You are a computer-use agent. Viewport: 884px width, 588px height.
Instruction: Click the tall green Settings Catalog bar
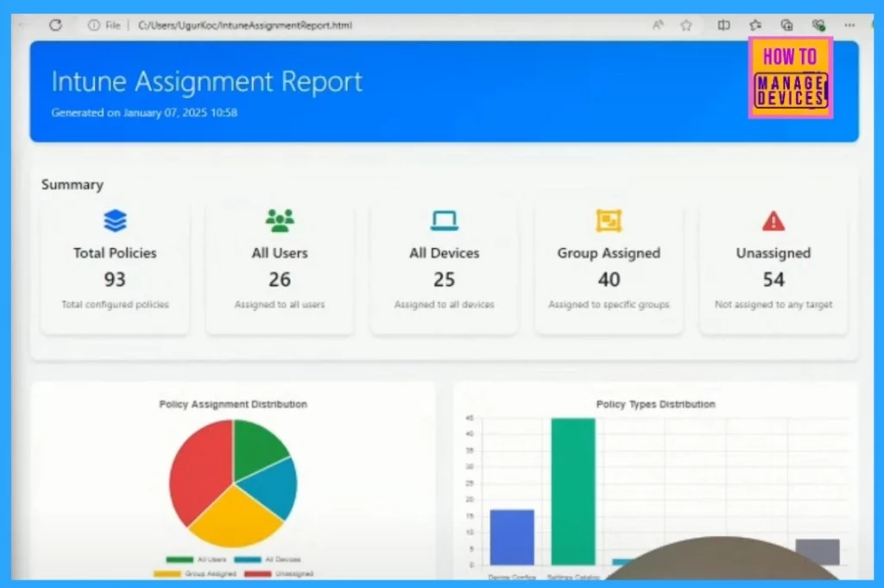tap(573, 491)
